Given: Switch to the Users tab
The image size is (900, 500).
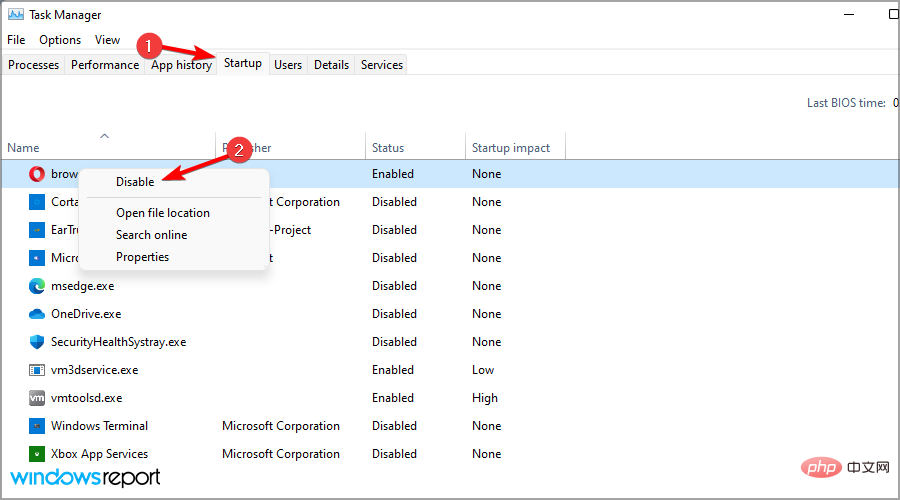Looking at the screenshot, I should [288, 65].
